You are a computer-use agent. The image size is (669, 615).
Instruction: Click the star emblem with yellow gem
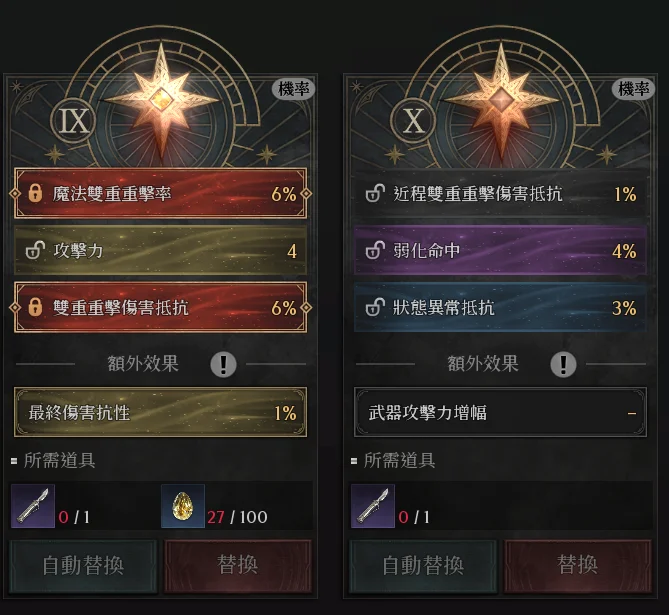click(x=161, y=100)
